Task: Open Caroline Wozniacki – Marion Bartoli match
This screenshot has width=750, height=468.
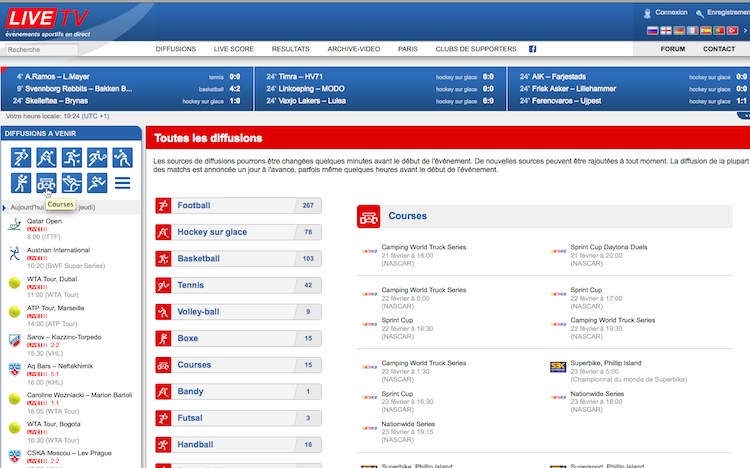Action: coord(79,395)
